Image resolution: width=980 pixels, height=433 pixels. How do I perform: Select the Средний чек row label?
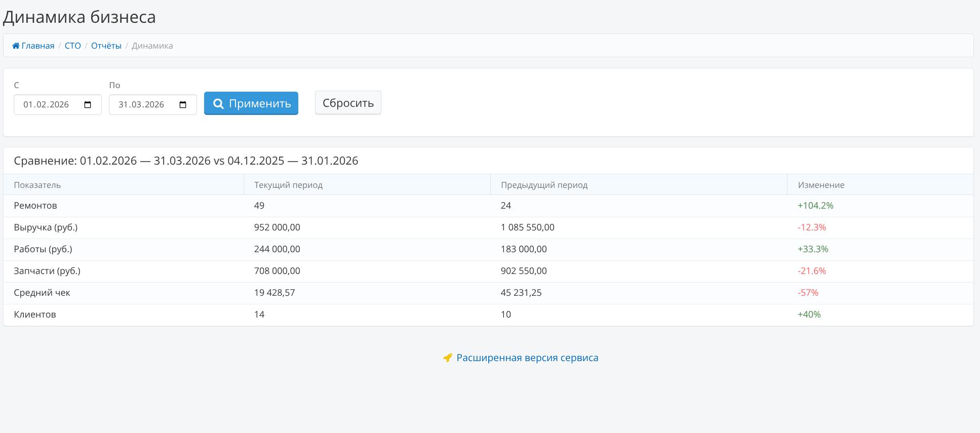[42, 293]
